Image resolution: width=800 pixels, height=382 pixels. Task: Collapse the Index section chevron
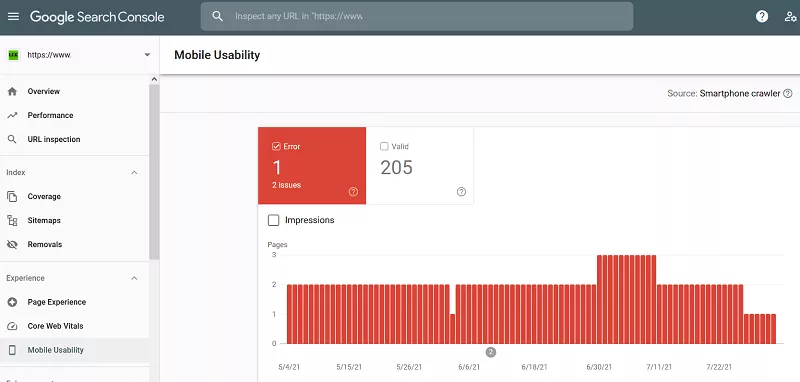[x=134, y=173]
